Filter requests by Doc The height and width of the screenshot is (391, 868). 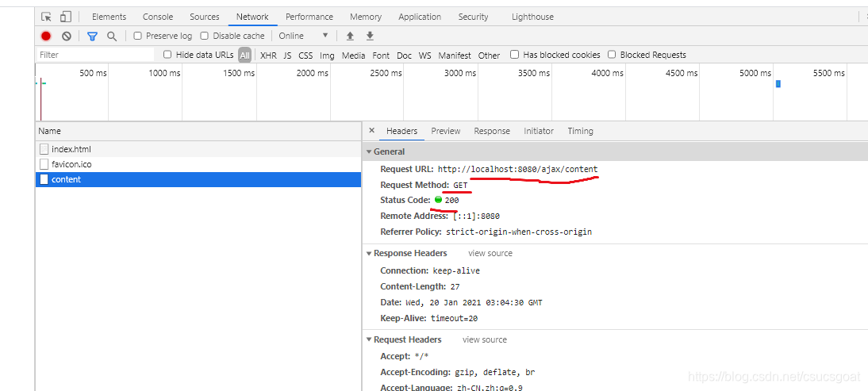[404, 56]
